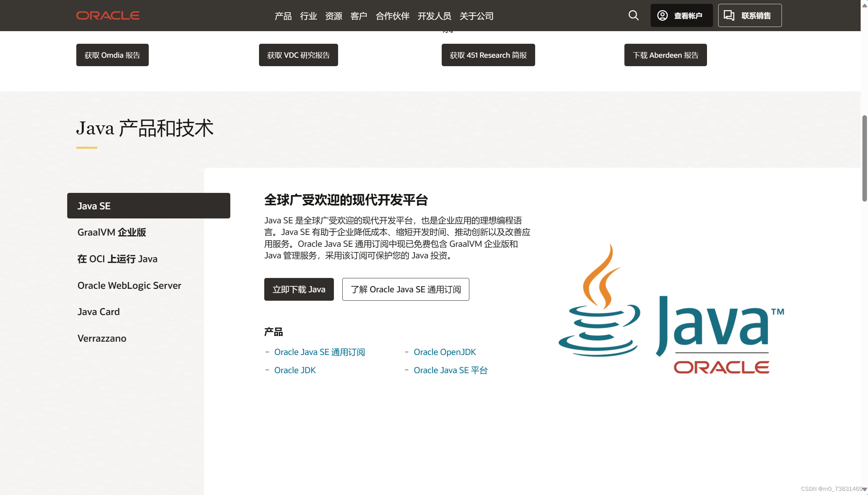
Task: Open the 合作伙伴 navigation menu
Action: [392, 16]
